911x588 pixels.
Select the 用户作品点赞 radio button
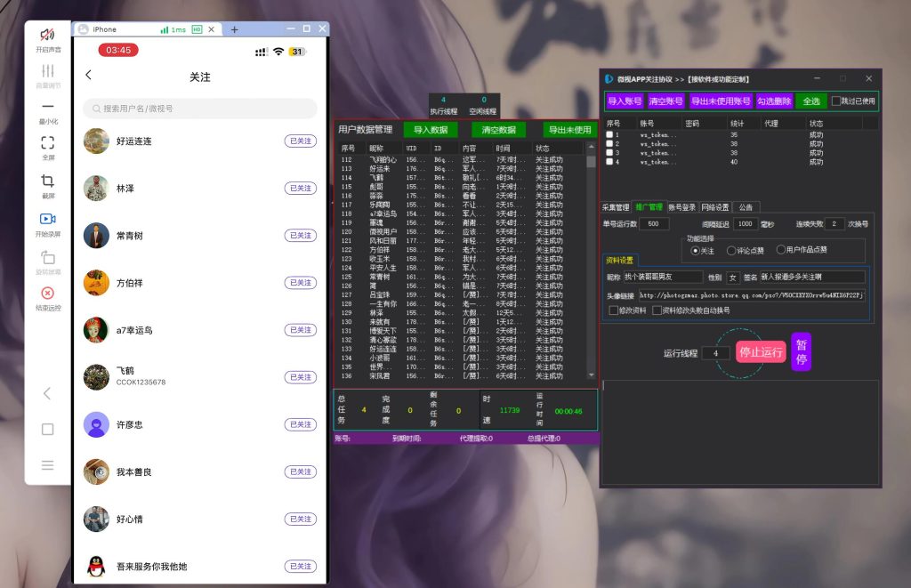tap(781, 250)
